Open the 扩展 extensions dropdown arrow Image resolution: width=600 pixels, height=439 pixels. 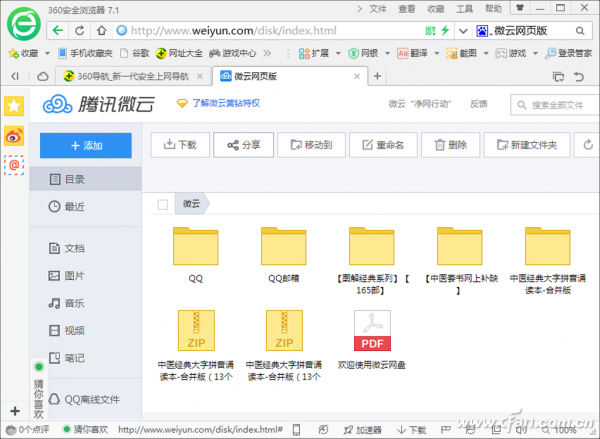coord(338,53)
